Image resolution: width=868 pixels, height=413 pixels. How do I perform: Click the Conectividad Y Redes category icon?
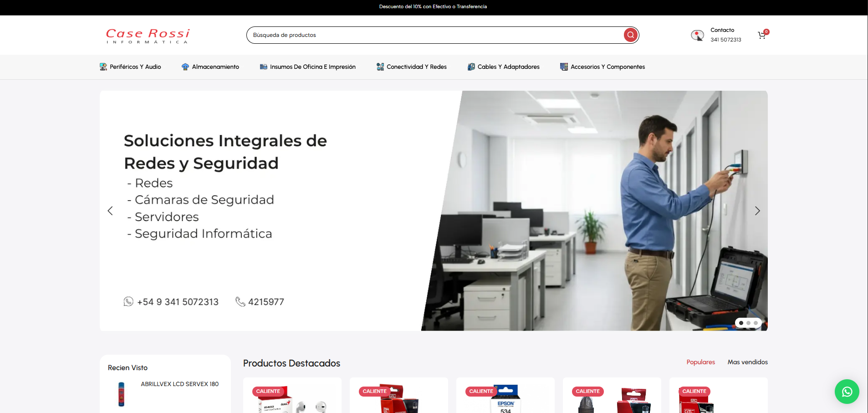(380, 67)
